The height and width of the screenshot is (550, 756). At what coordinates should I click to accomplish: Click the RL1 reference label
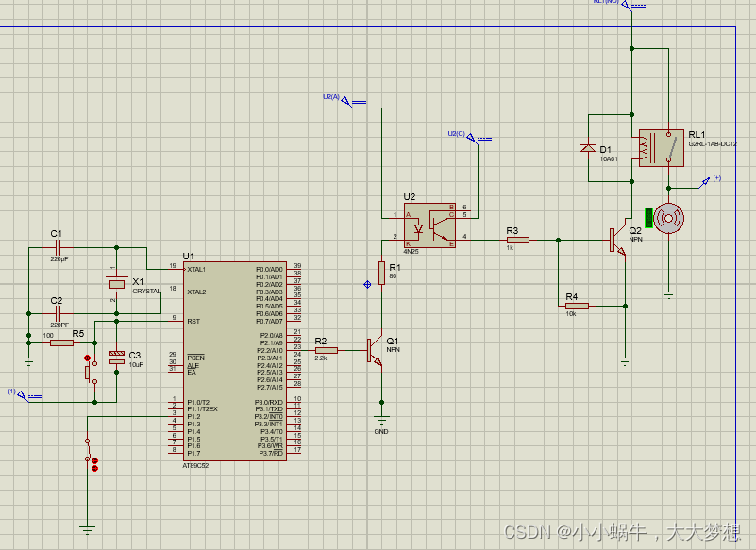click(697, 135)
